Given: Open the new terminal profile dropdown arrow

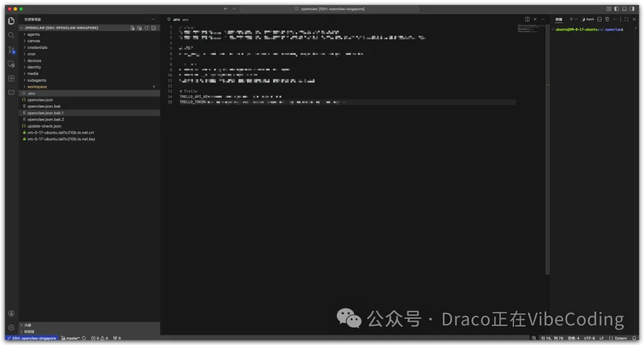Looking at the screenshot, I should coord(576,19).
